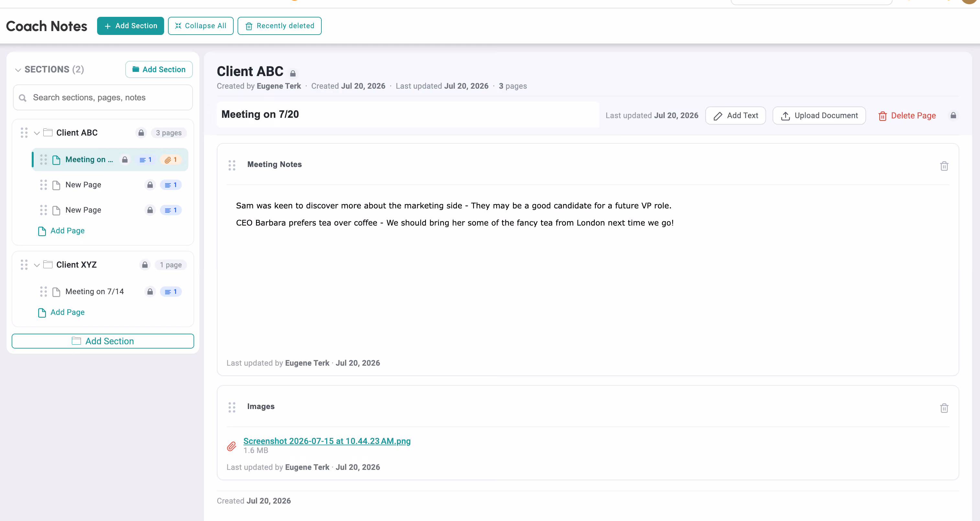Delete the Meeting Notes block via trash icon
The height and width of the screenshot is (521, 980).
[x=944, y=166]
